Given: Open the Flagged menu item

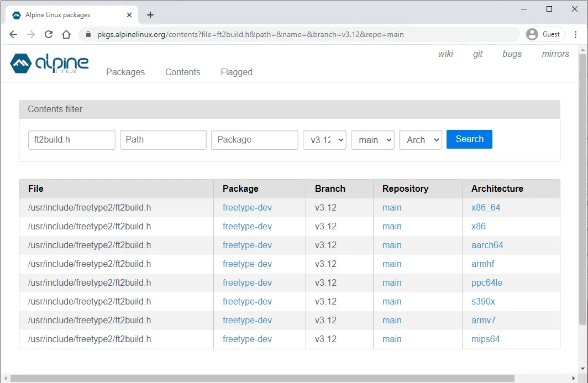Looking at the screenshot, I should [x=237, y=72].
